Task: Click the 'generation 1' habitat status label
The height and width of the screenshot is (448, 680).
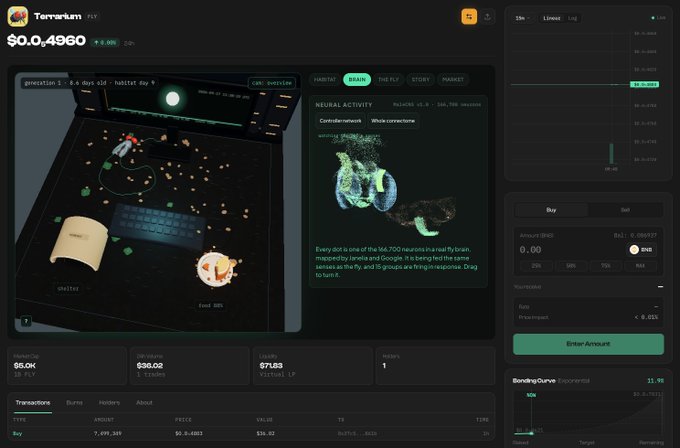Action: tap(89, 82)
